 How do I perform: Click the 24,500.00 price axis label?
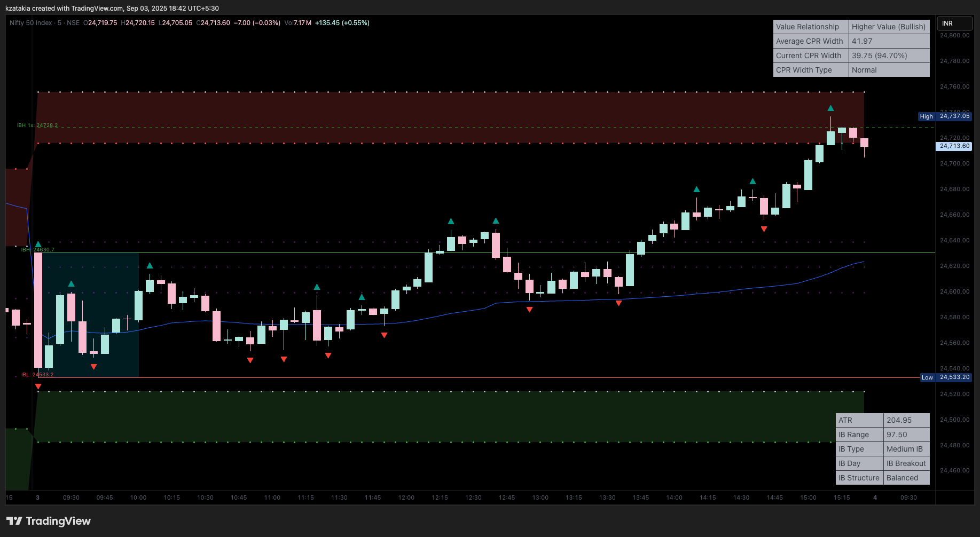pos(954,420)
